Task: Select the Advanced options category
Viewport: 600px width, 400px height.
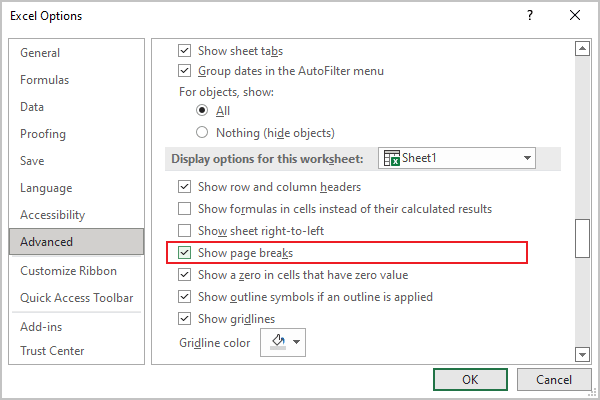Action: [77, 242]
